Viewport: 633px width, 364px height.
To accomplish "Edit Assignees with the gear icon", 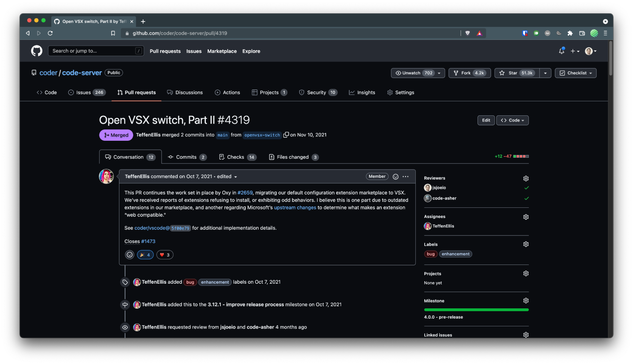I will 526,217.
